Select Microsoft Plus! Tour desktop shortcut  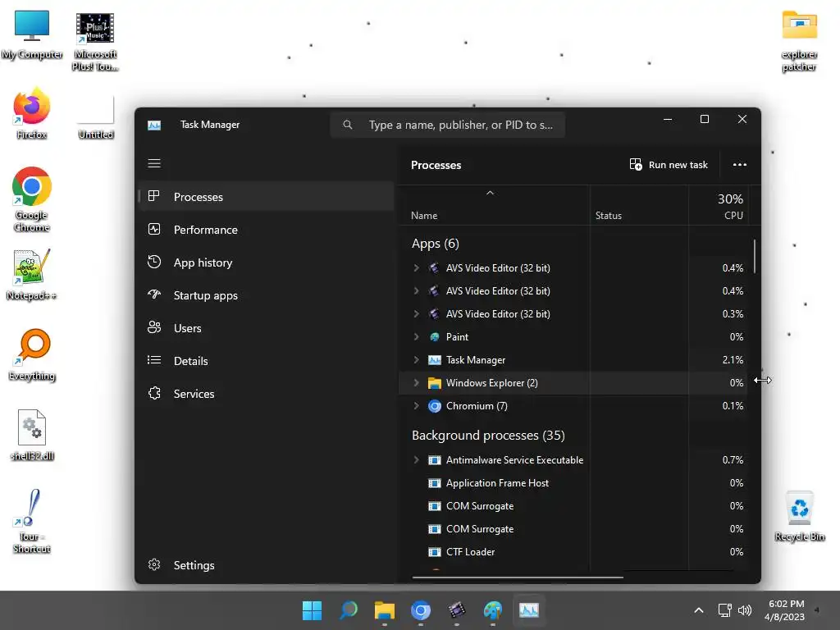[x=95, y=42]
